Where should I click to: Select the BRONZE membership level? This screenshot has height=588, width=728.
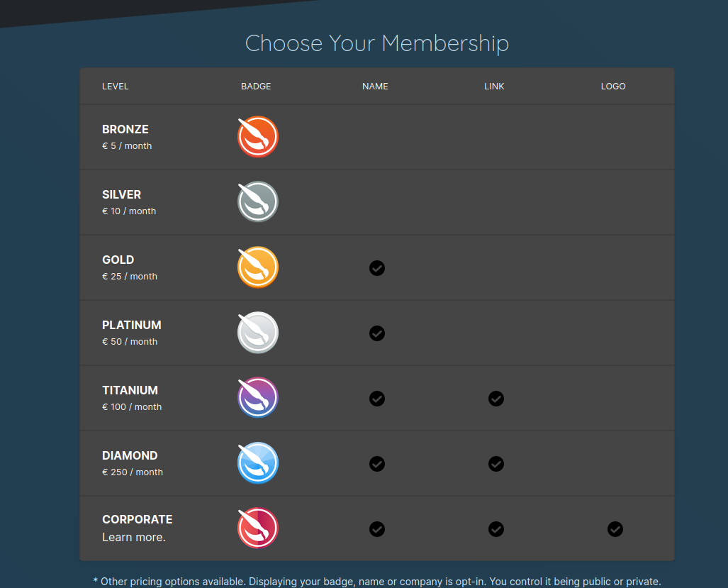point(125,129)
